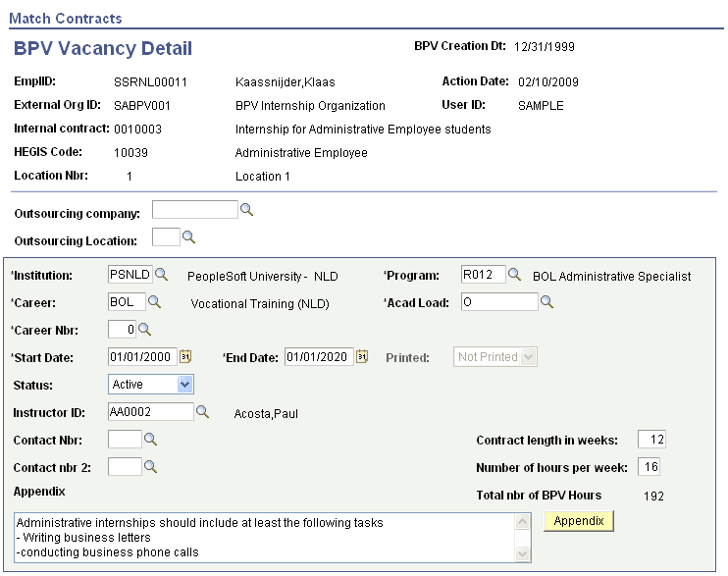The height and width of the screenshot is (576, 728).
Task: Click the Contract length in weeks field
Action: tap(651, 439)
